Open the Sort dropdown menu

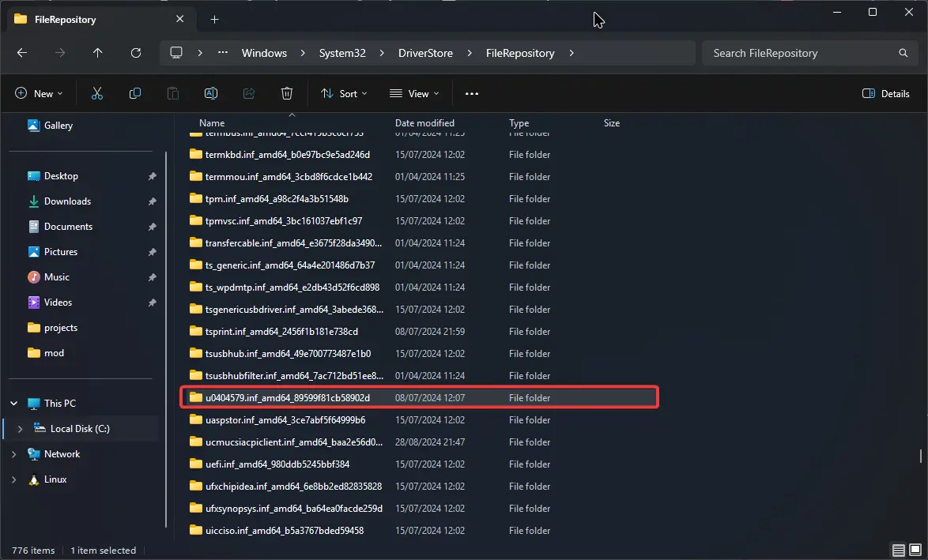(x=344, y=93)
